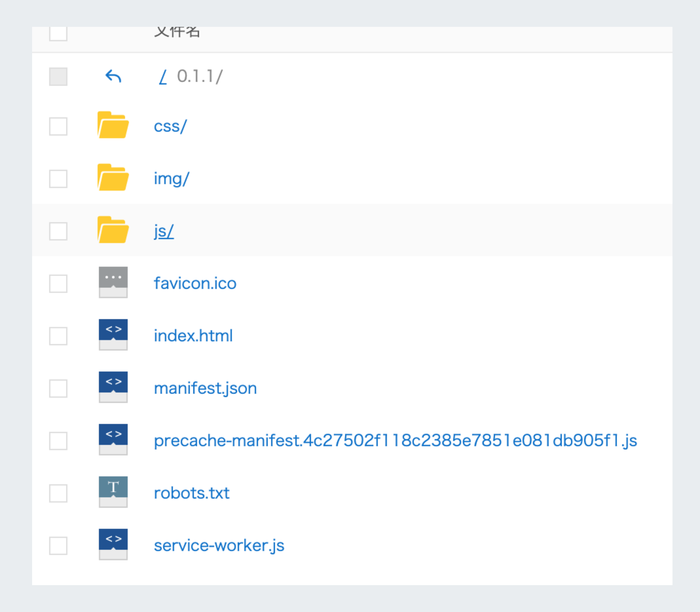Screen dimensions: 700x612
Task: Tick the precache-manifest file checkbox
Action: pyautogui.click(x=58, y=441)
